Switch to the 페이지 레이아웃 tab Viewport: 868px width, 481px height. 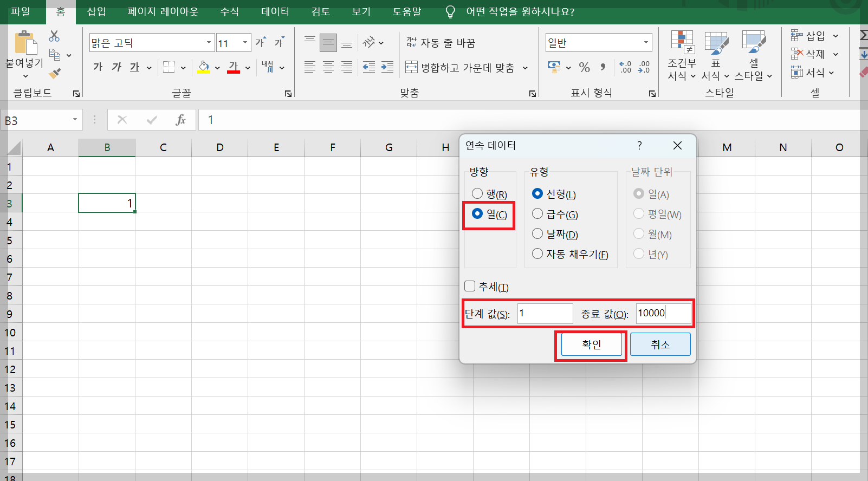163,12
